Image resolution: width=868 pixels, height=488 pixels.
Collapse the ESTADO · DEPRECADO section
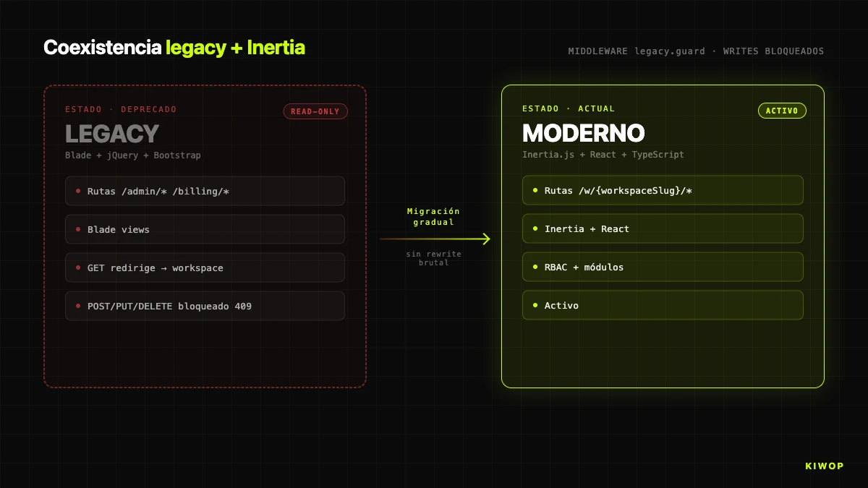pyautogui.click(x=121, y=109)
